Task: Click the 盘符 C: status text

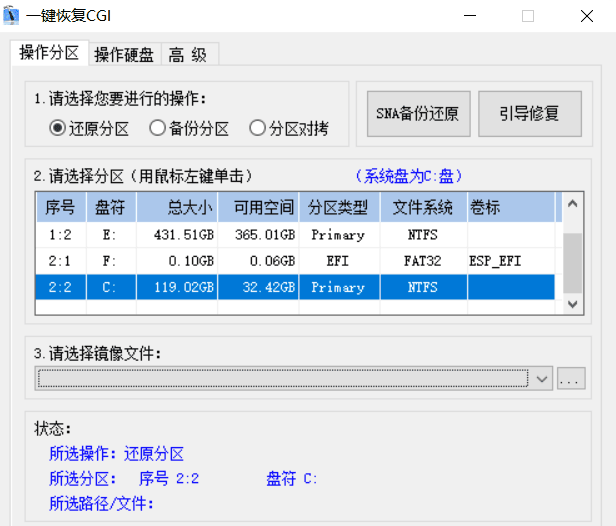Action: (292, 479)
